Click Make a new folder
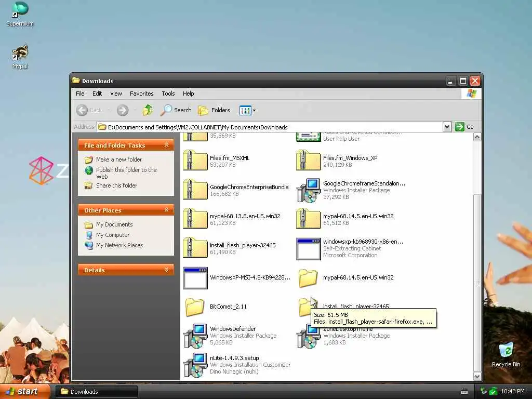Viewport: 532px width, 399px height. click(x=119, y=159)
